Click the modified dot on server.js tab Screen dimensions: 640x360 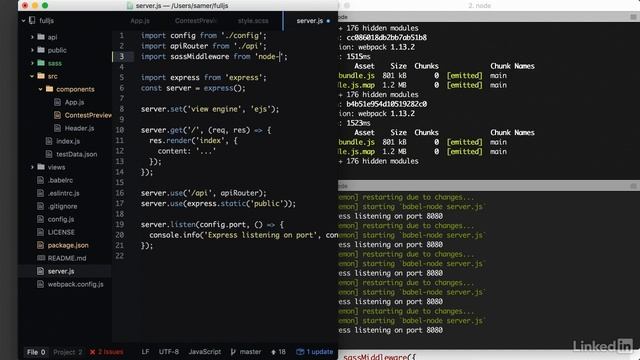(328, 21)
